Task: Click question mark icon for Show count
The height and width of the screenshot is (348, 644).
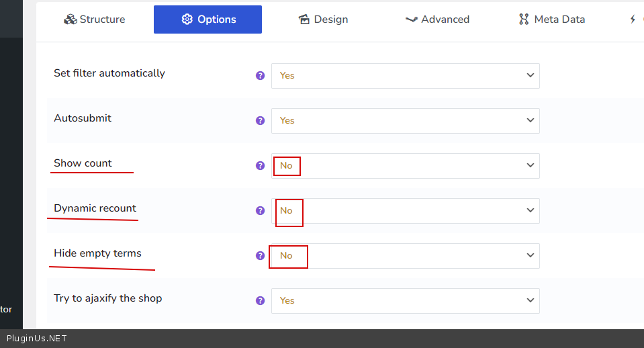Action: pos(261,166)
